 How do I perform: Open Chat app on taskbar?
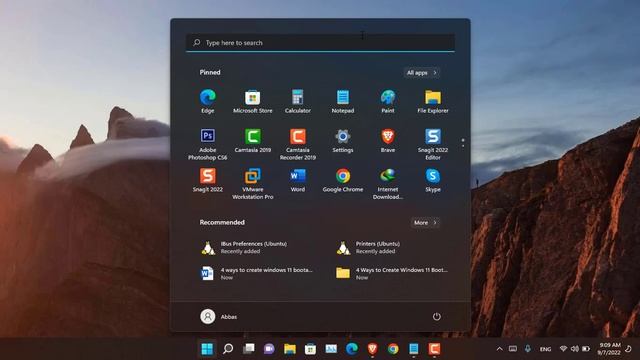[269, 349]
